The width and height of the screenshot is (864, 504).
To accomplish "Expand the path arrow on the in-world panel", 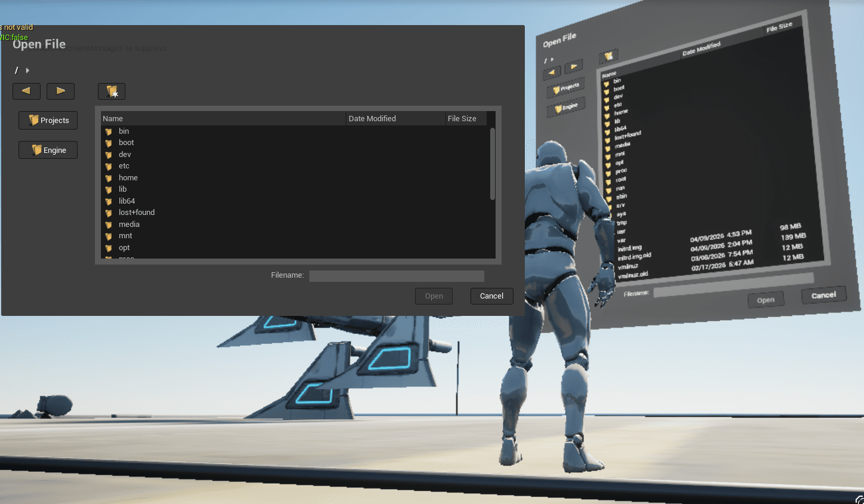I will tap(552, 59).
